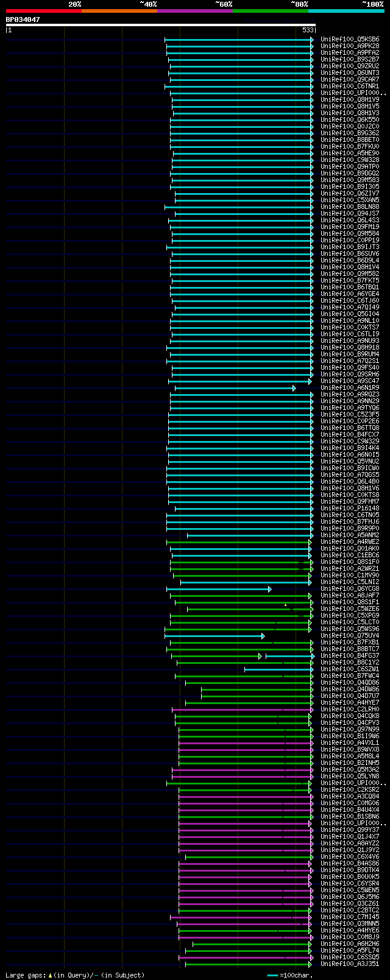Click the red 20% identity scale segment

(x=44, y=11)
